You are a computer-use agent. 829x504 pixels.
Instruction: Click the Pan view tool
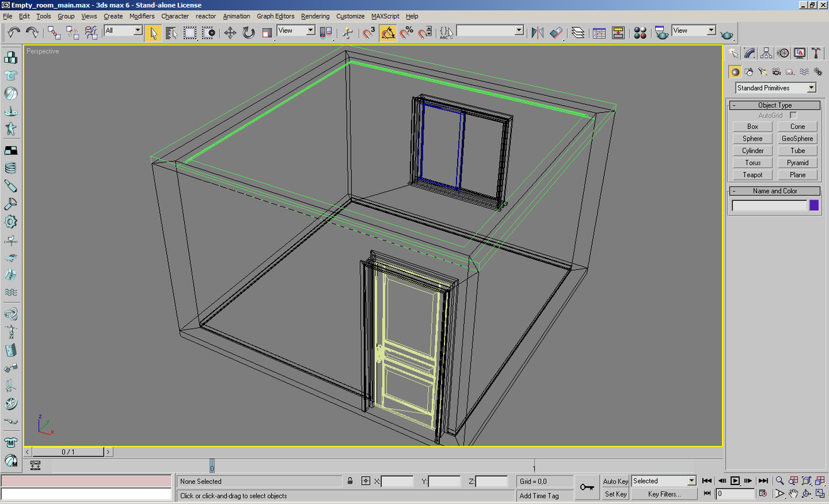pyautogui.click(x=793, y=494)
